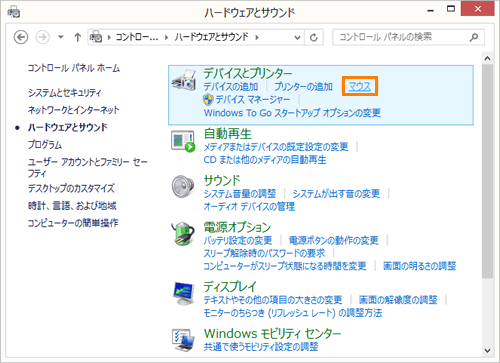
Task: Click the Back arrow navigation button
Action: 21,37
